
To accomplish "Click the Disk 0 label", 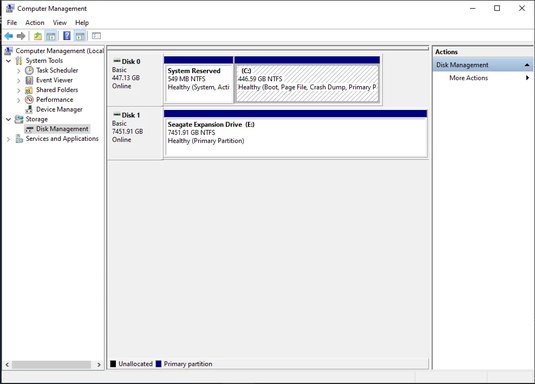I will pyautogui.click(x=131, y=61).
